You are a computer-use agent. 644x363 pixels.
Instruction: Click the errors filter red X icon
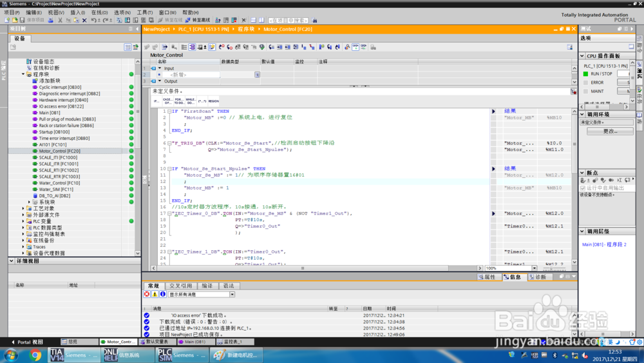pyautogui.click(x=147, y=295)
